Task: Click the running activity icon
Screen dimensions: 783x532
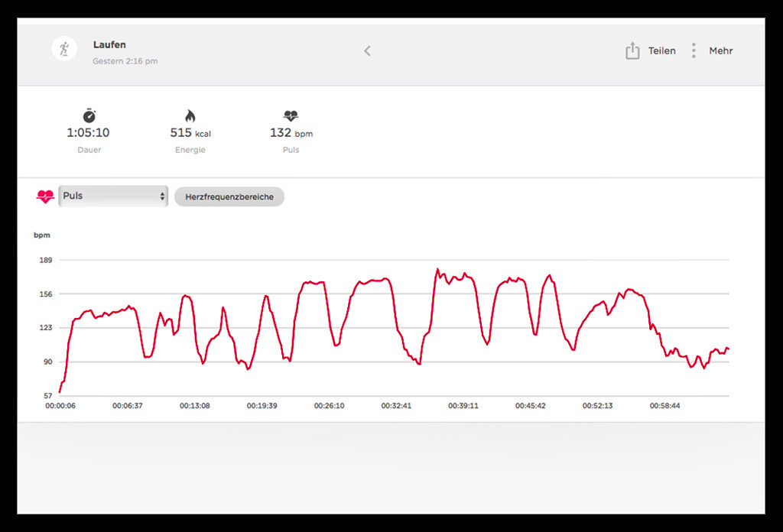Action: pos(64,49)
